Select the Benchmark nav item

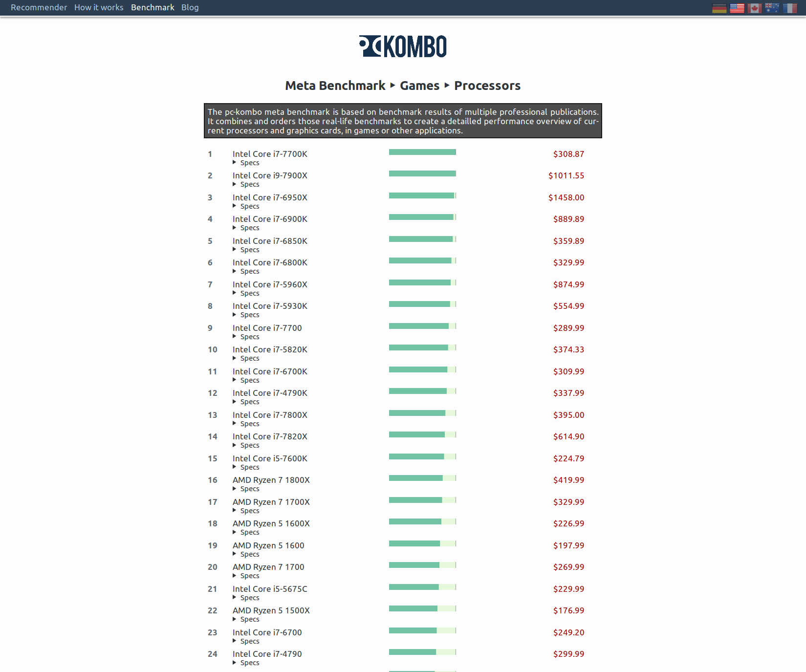(152, 7)
